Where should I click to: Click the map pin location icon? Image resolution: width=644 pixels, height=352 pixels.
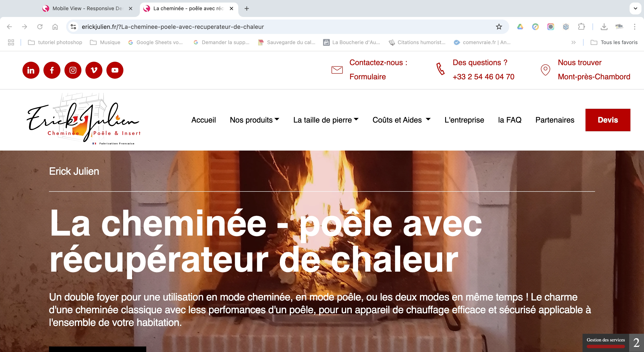tap(545, 70)
